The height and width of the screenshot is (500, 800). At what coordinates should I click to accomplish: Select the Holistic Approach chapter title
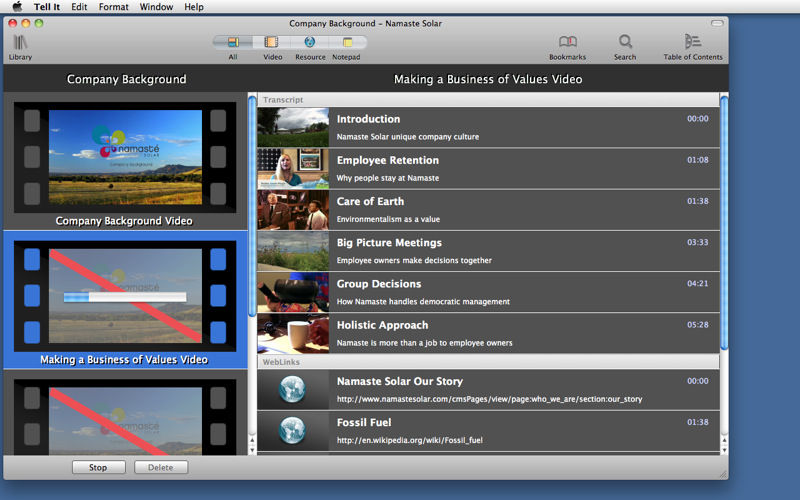383,326
